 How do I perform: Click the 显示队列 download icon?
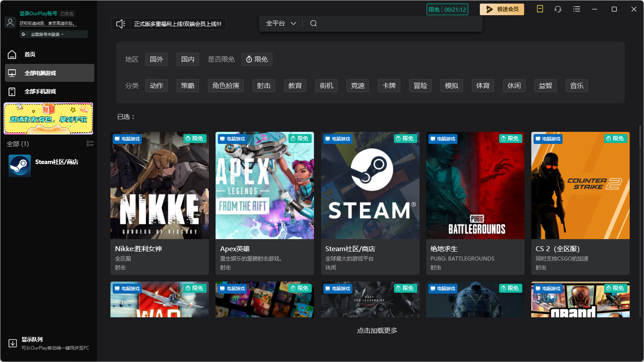[13, 343]
